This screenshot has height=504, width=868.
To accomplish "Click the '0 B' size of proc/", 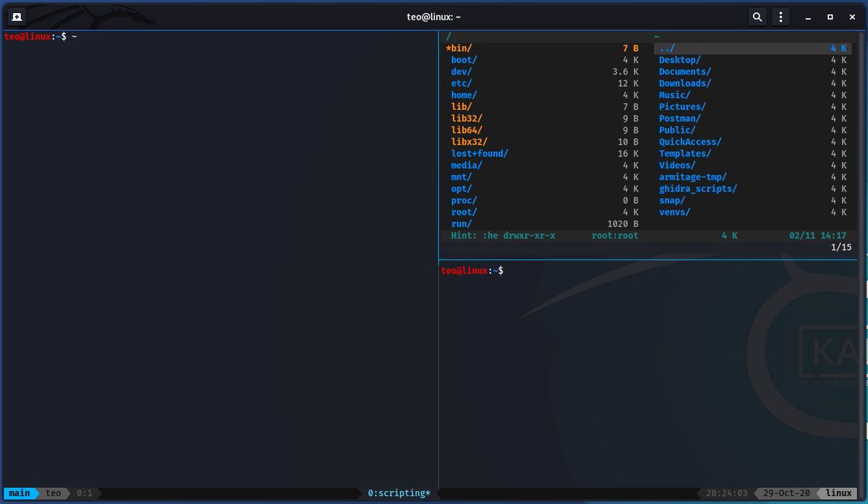I will 631,200.
